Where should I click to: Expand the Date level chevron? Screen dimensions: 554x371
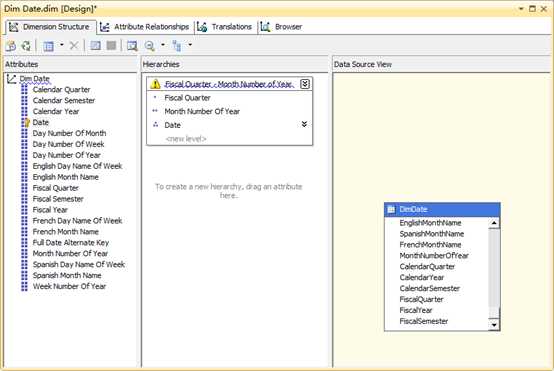tap(304, 124)
